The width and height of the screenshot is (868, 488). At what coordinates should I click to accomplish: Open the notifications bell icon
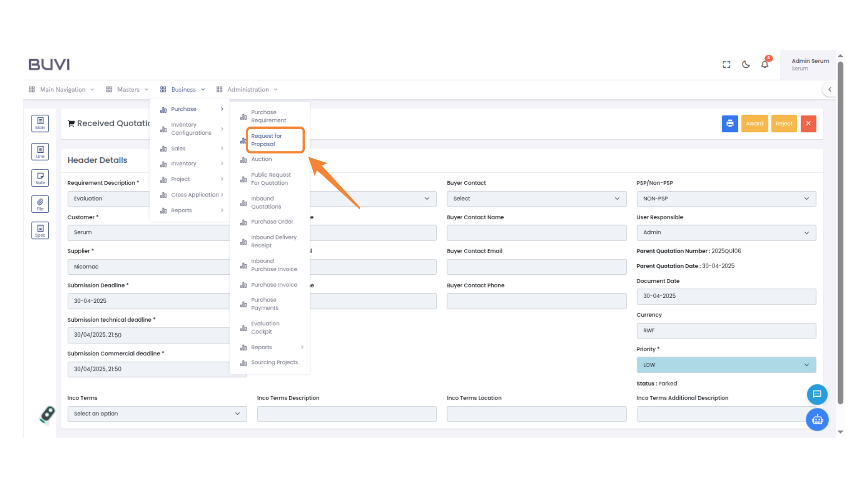[764, 65]
